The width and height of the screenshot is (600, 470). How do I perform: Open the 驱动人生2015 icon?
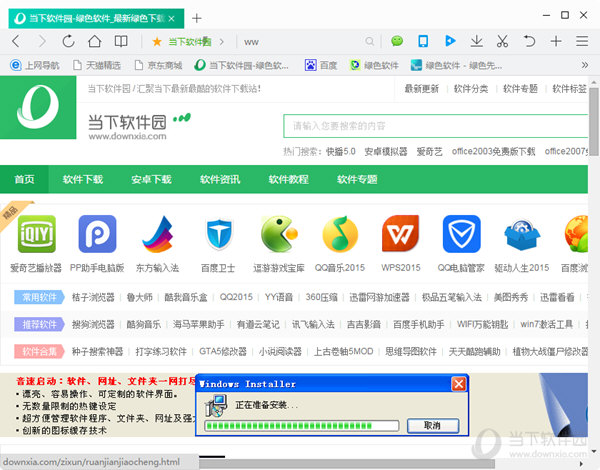coord(522,234)
